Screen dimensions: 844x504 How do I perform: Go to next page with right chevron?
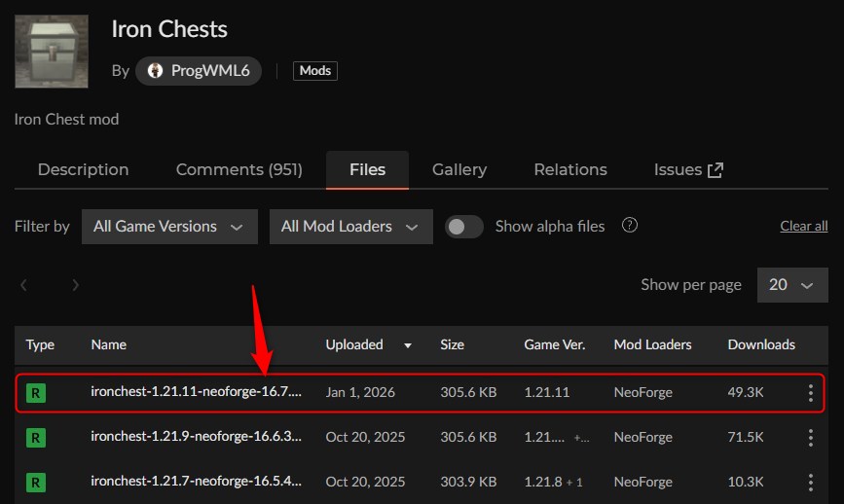point(75,284)
